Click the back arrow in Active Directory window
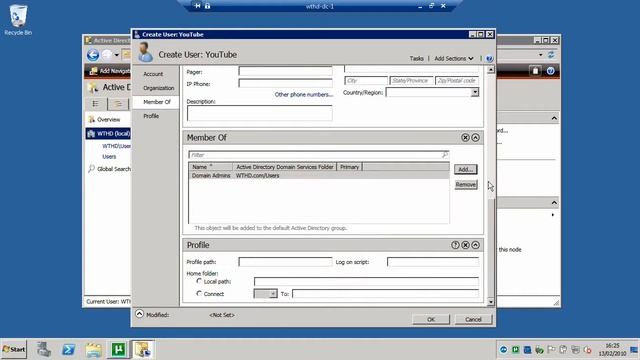This screenshot has height=360, width=640. click(93, 55)
